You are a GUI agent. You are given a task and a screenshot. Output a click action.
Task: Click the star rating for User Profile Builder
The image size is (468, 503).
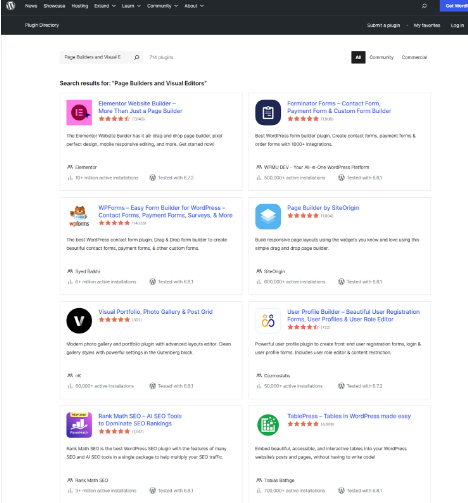(x=303, y=327)
